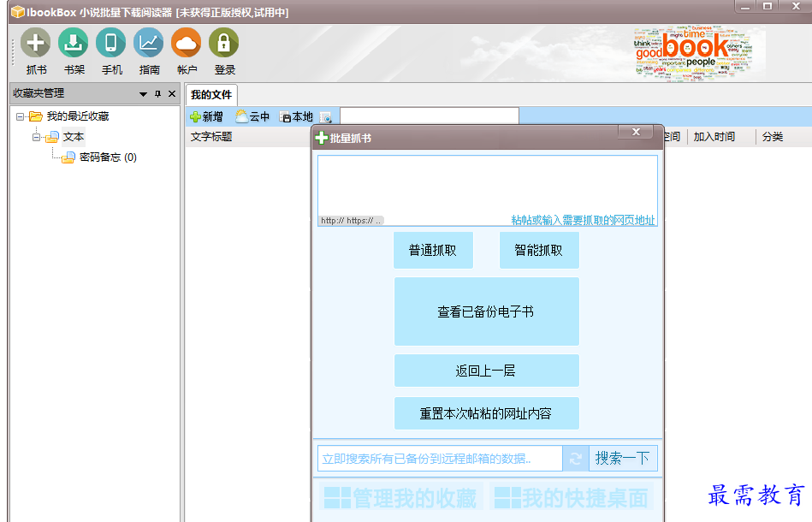Click the 查看已备份电子书 button
This screenshot has width=812, height=522.
pos(486,311)
